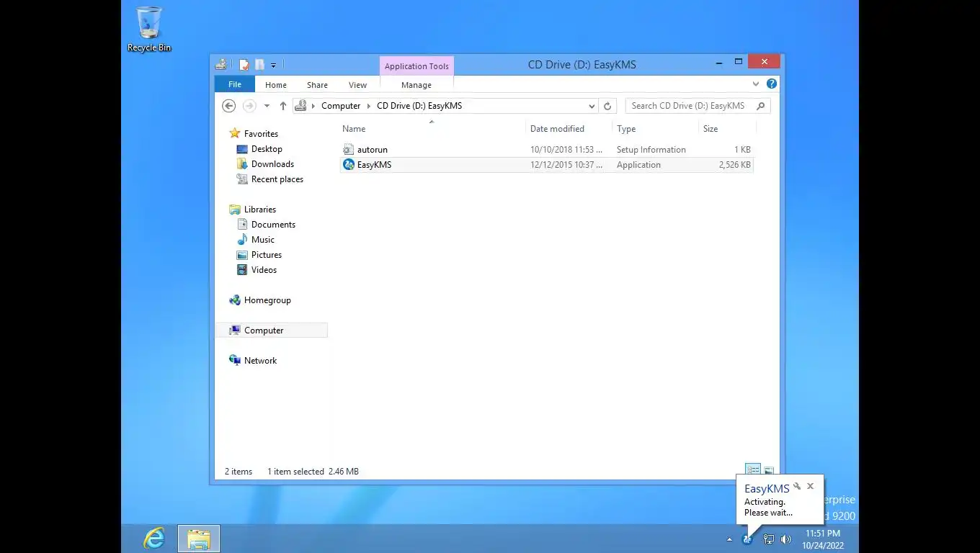Viewport: 980px width, 553px height.
Task: Open Desktop in Favorites
Action: click(267, 149)
